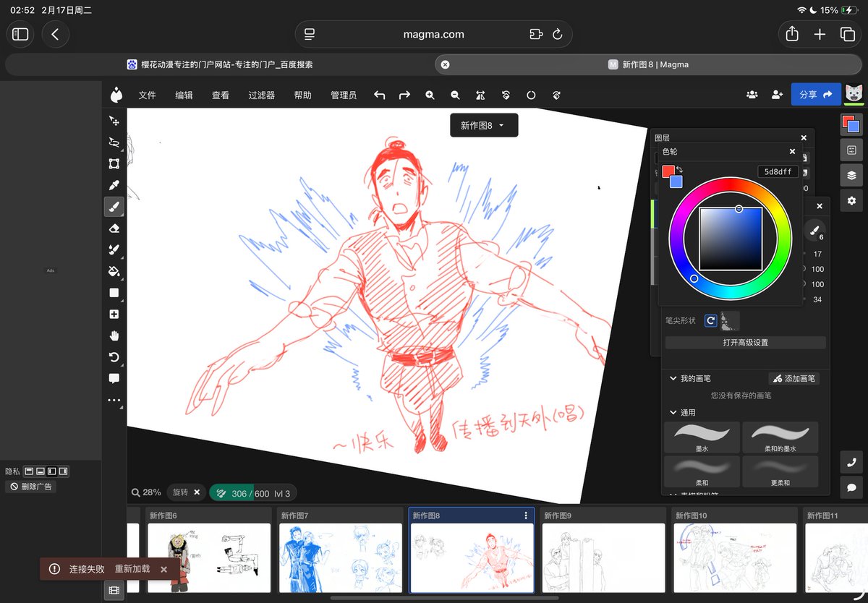Click the redo arrow in top toolbar

pos(404,95)
